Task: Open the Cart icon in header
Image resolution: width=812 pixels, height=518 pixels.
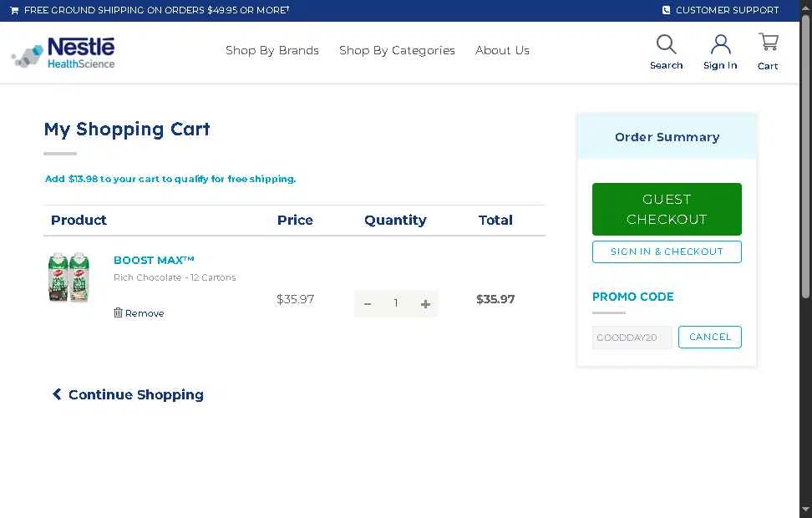Action: [x=769, y=42]
